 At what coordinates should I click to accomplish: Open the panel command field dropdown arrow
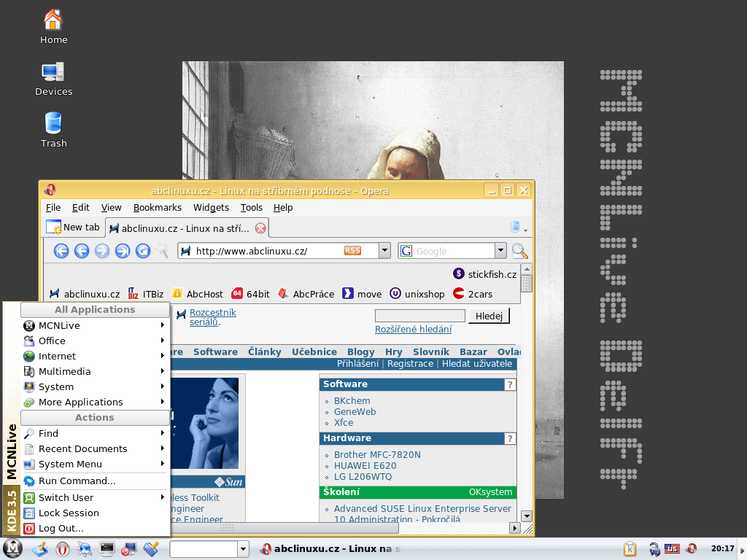pyautogui.click(x=243, y=549)
